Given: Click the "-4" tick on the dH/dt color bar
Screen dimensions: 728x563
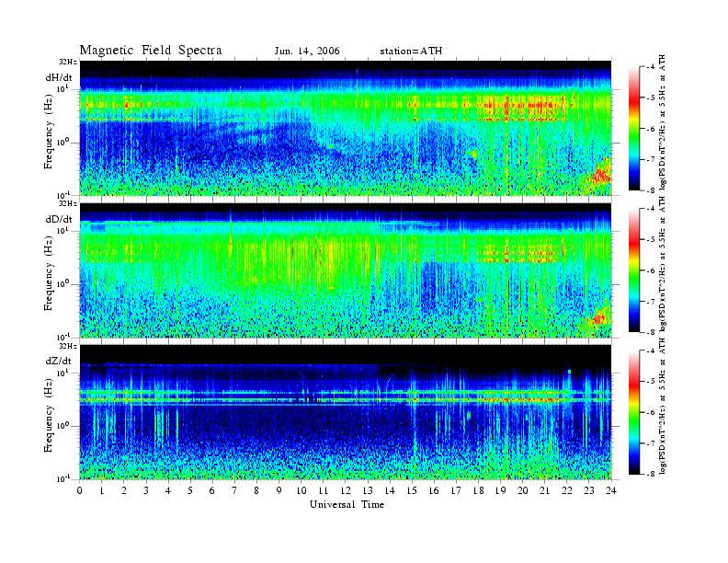Looking at the screenshot, I should [649, 67].
